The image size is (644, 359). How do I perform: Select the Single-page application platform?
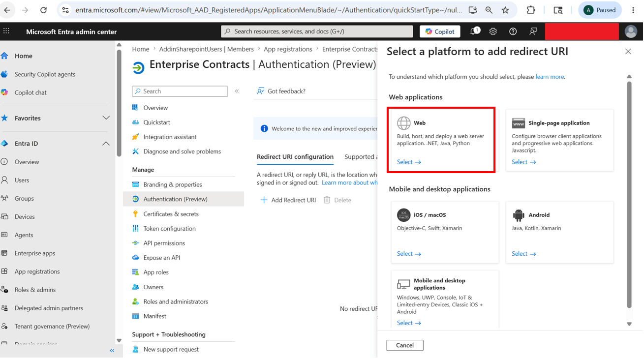click(560, 140)
